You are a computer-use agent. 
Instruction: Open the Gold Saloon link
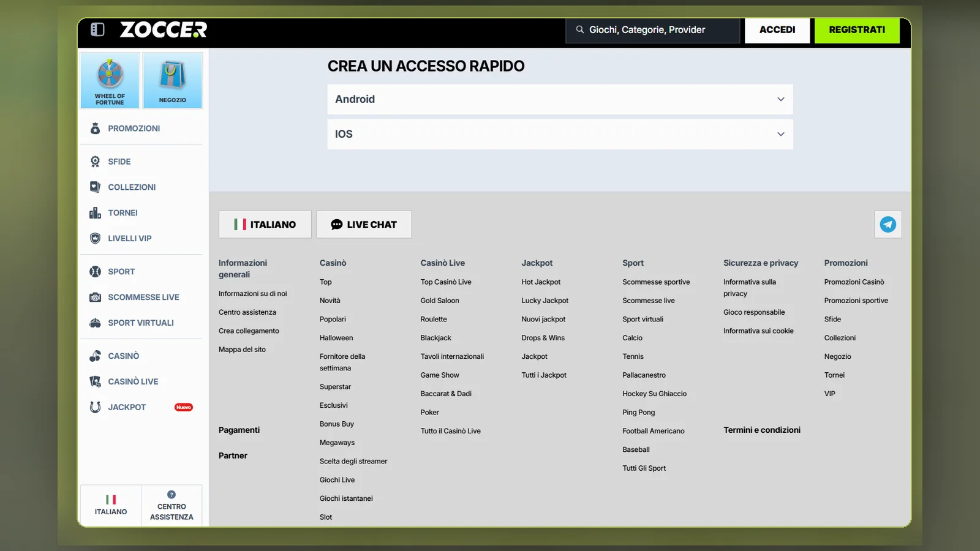440,301
